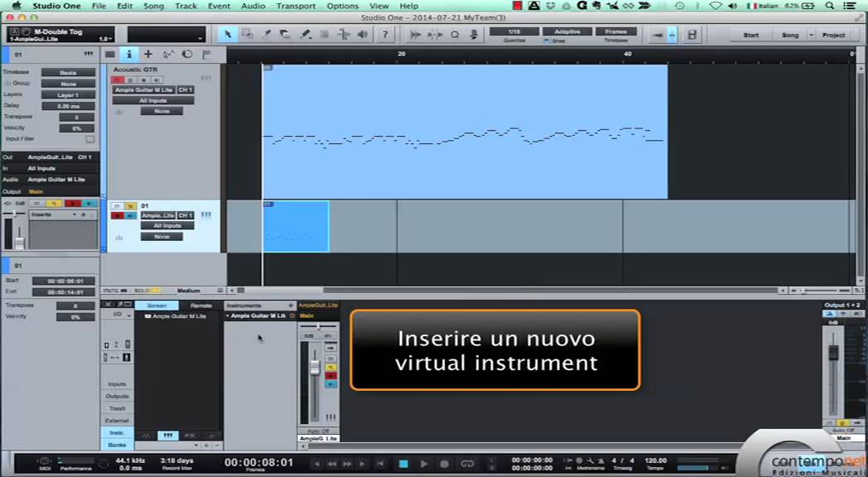Open the question mark help tool

click(385, 34)
